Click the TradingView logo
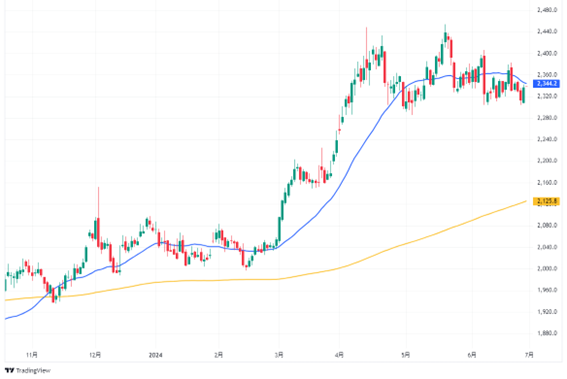This screenshot has height=379, width=567. (x=28, y=370)
